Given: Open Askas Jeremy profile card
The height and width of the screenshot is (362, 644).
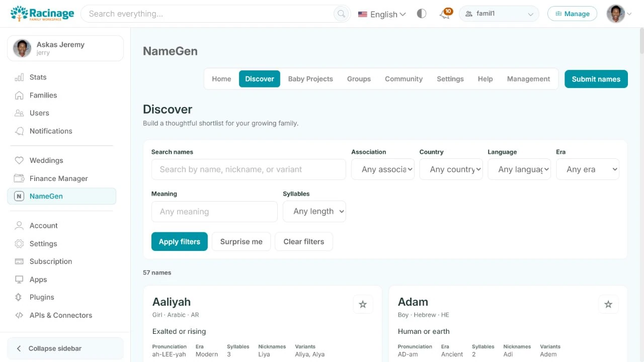Looking at the screenshot, I should coord(65,48).
